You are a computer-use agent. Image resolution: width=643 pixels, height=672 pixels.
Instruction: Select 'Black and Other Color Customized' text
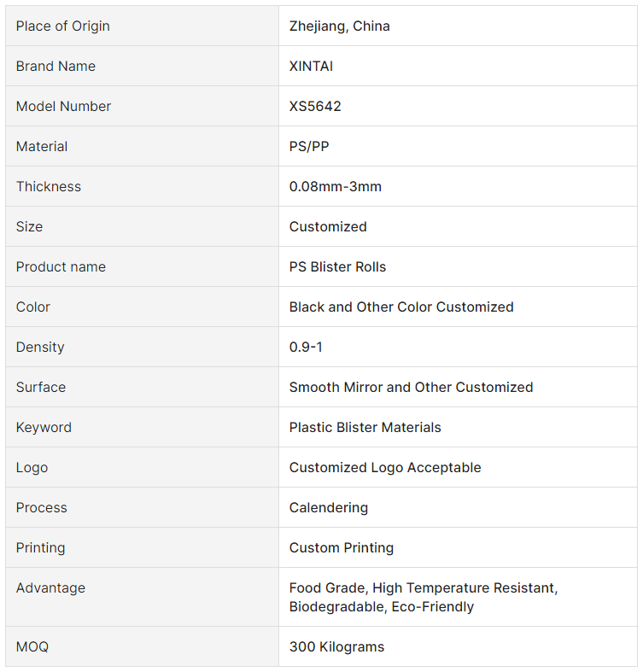pyautogui.click(x=401, y=307)
